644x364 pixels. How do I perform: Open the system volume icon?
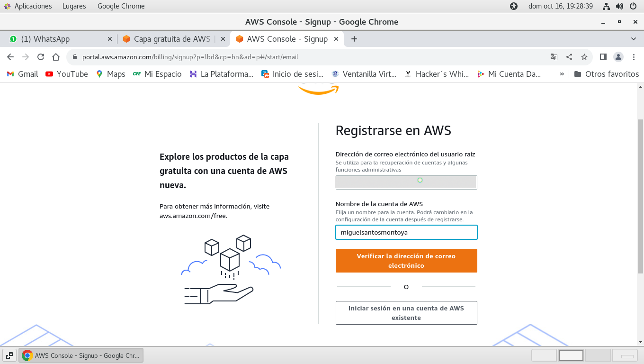click(619, 6)
